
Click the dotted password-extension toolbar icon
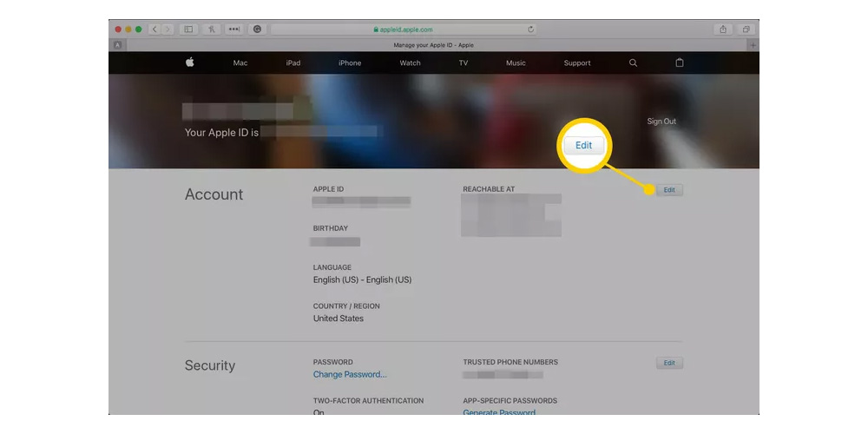pyautogui.click(x=234, y=30)
